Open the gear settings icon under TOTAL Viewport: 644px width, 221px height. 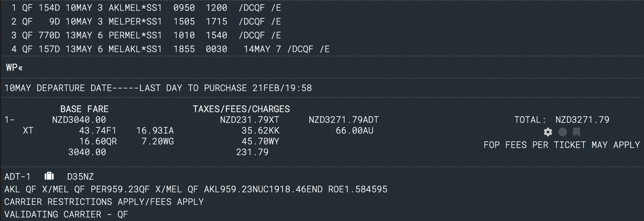[548, 132]
